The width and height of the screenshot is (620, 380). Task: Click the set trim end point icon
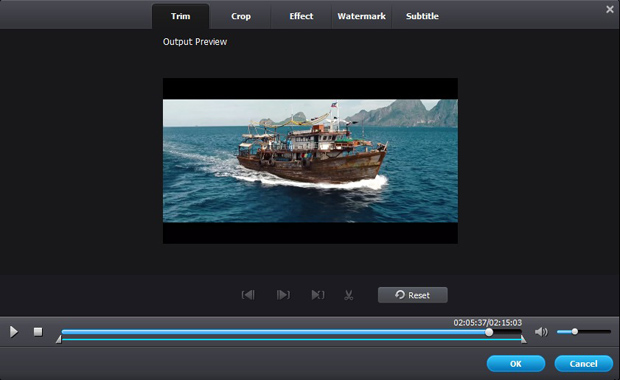click(x=283, y=295)
